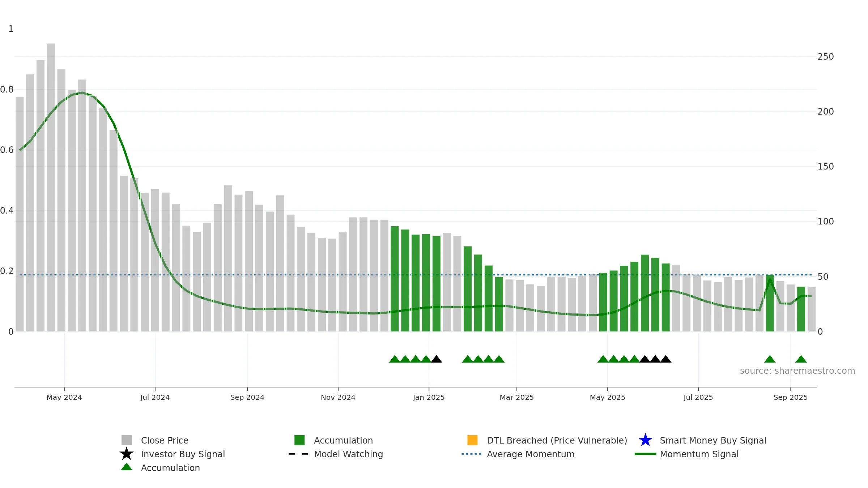
Task: Click the 150 right-axis price label
Action: click(826, 167)
